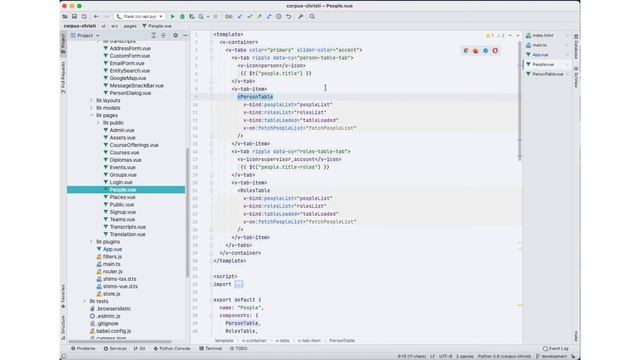Click the Project panel expand-all icon
Viewport: 640px width, 360px height.
click(x=153, y=36)
